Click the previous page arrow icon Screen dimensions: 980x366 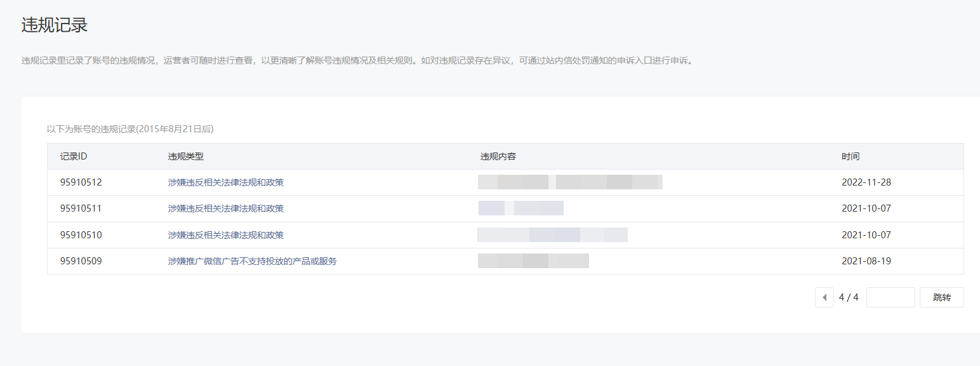pos(824,297)
